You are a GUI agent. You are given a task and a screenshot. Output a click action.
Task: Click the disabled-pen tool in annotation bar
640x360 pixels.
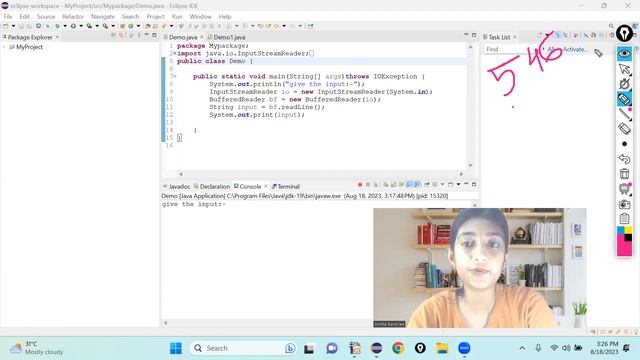click(624, 84)
